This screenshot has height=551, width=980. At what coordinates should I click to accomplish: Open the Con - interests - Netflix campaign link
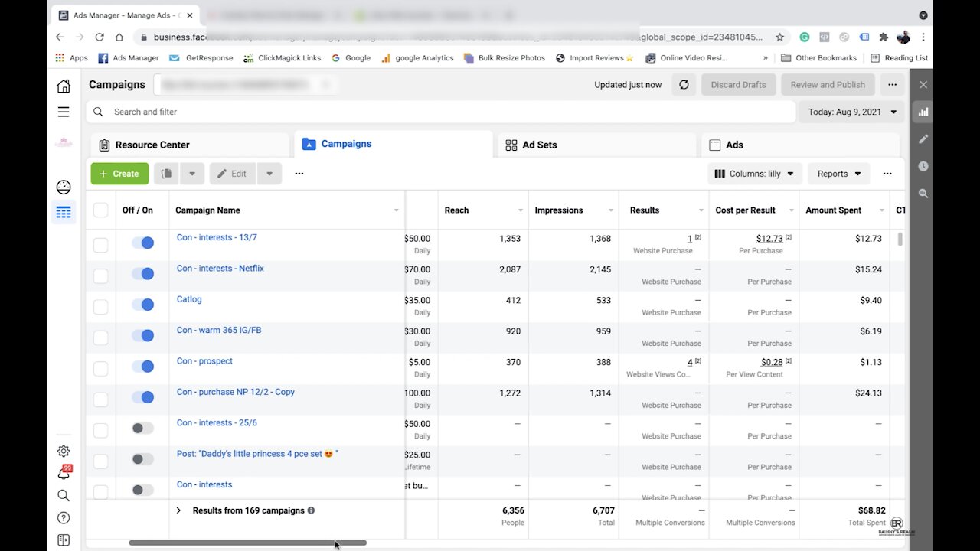pos(220,269)
